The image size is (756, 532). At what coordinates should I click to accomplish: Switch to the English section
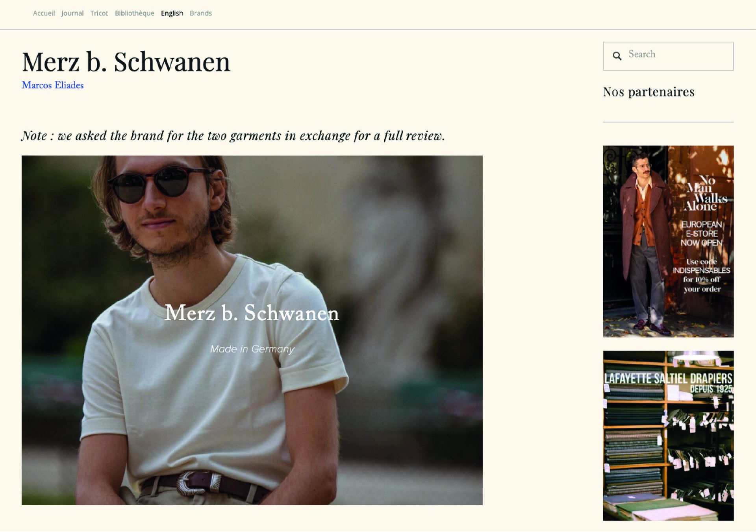(x=172, y=13)
